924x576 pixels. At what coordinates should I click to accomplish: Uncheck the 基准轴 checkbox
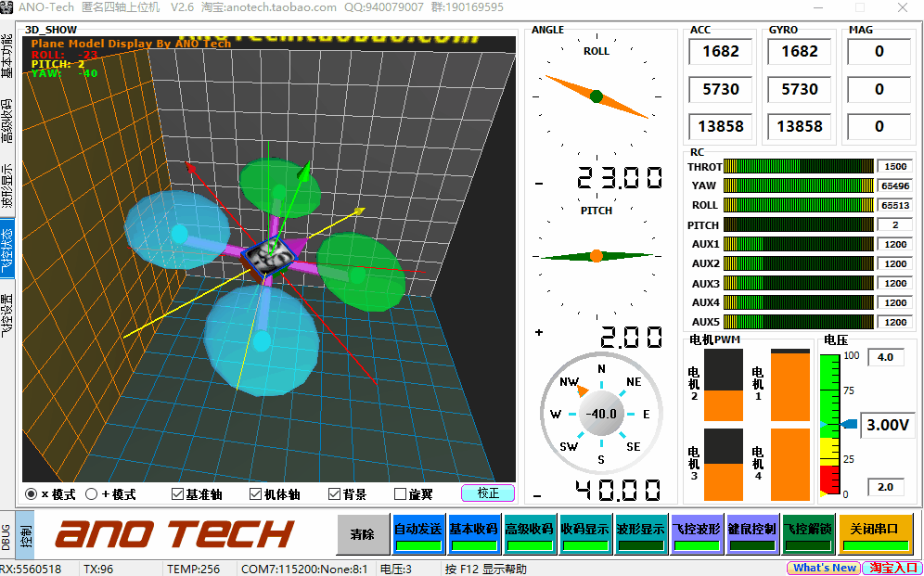[177, 494]
